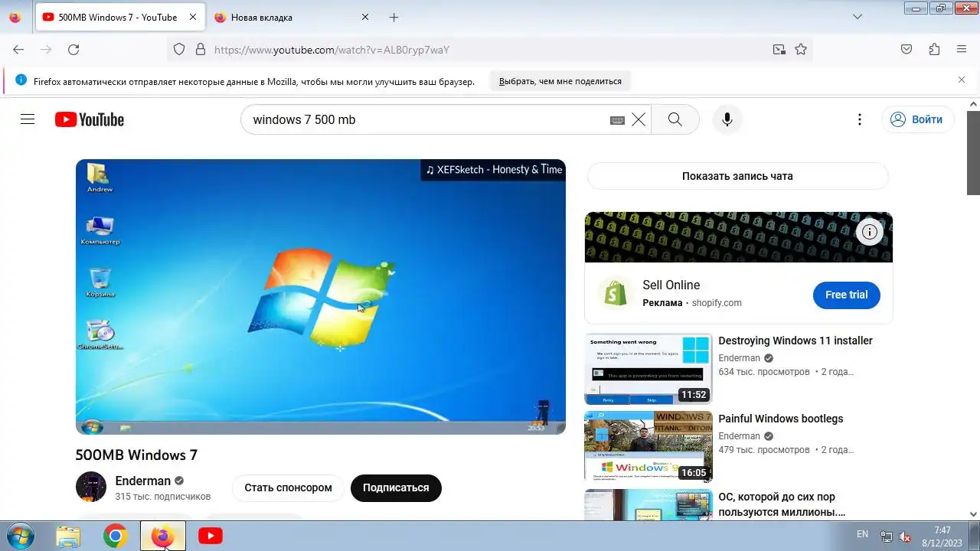980x551 pixels.
Task: Save to Pocket
Action: coord(906,50)
